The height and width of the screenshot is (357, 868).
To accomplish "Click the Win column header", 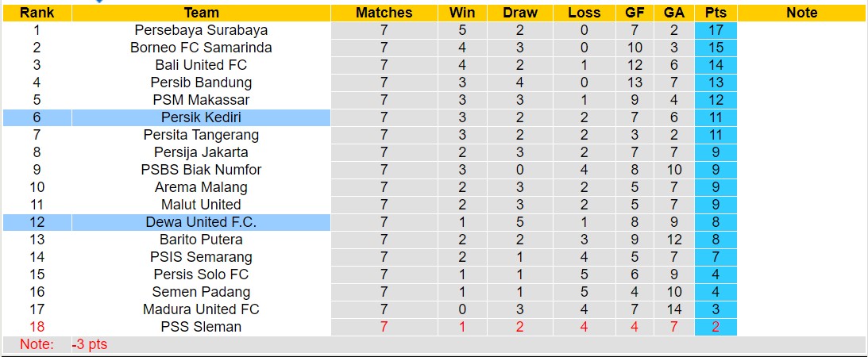I will click(x=462, y=13).
